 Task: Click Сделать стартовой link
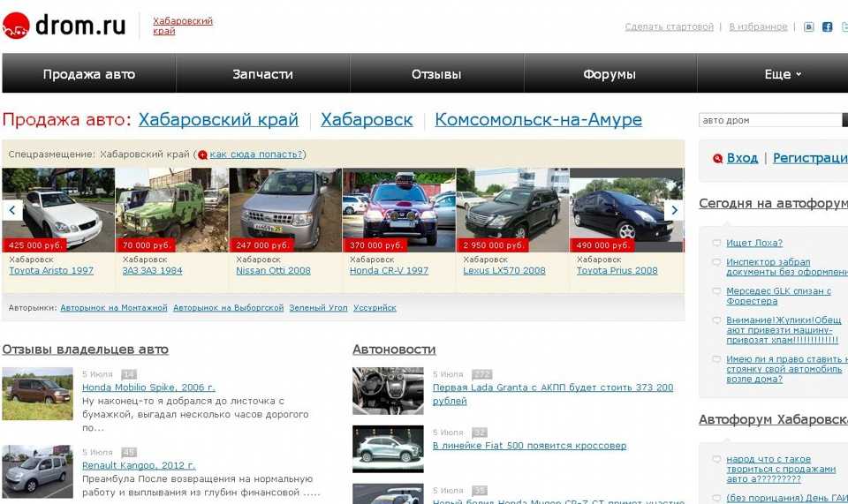click(669, 26)
